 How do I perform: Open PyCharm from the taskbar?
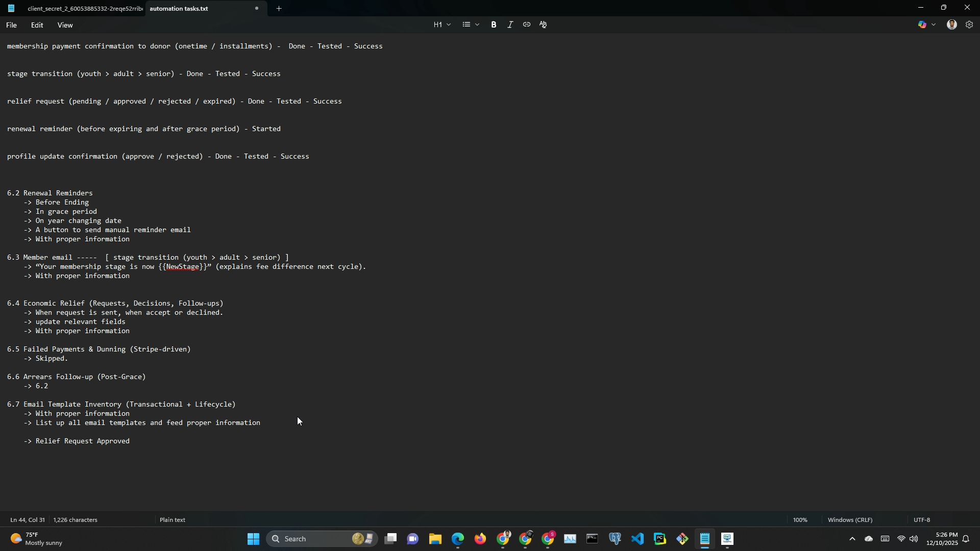pyautogui.click(x=659, y=539)
